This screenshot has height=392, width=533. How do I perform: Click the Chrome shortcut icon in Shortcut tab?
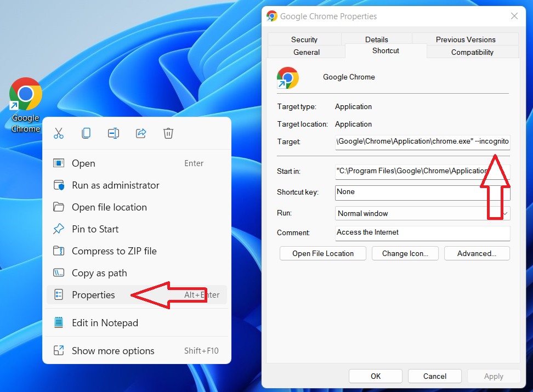pyautogui.click(x=287, y=78)
